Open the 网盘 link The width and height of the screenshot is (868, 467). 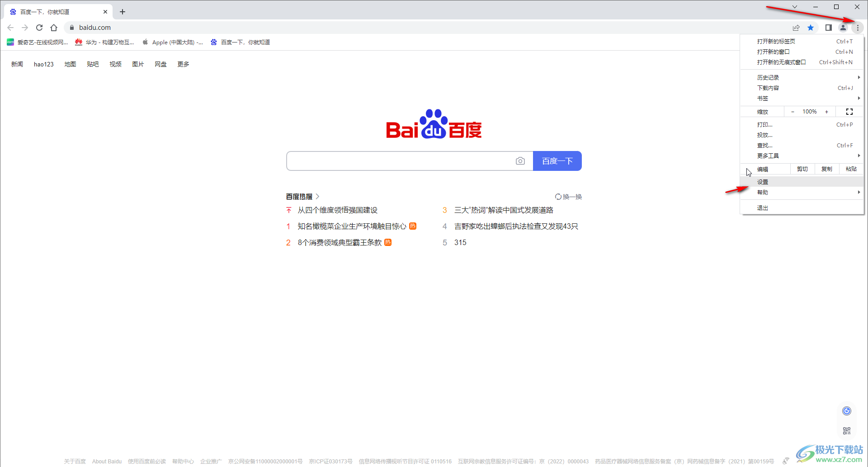pyautogui.click(x=160, y=64)
